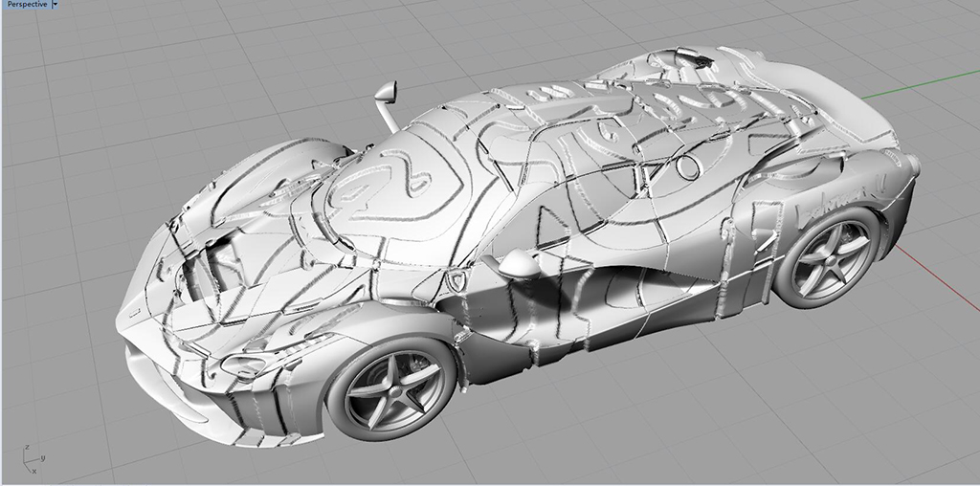
Task: Click the Perspective viewport title label
Action: [27, 4]
